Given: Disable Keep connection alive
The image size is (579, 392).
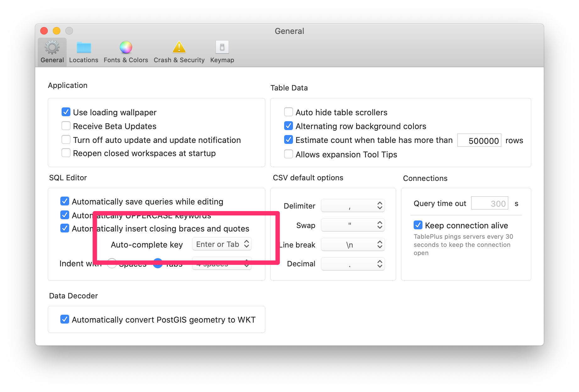Looking at the screenshot, I should [x=418, y=225].
